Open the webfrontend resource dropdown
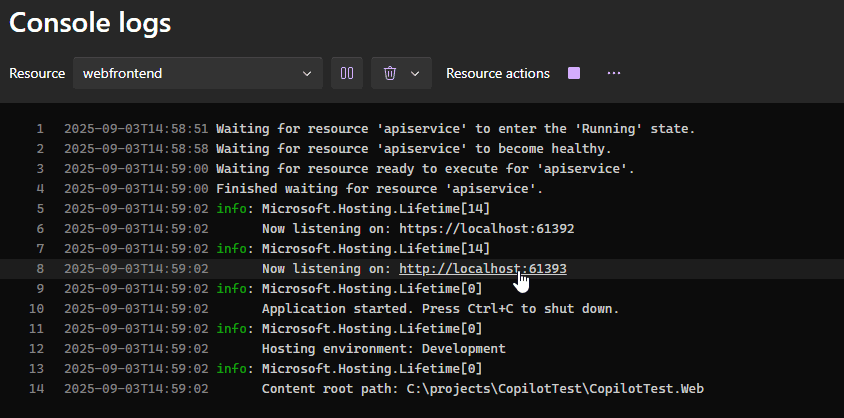Viewport: 844px width, 418px height. click(197, 73)
